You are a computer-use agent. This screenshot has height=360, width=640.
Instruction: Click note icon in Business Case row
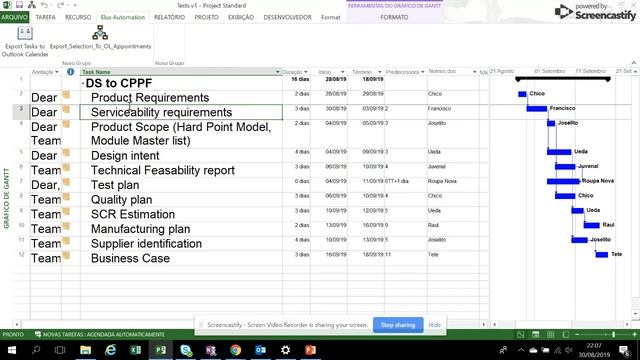[x=66, y=256]
